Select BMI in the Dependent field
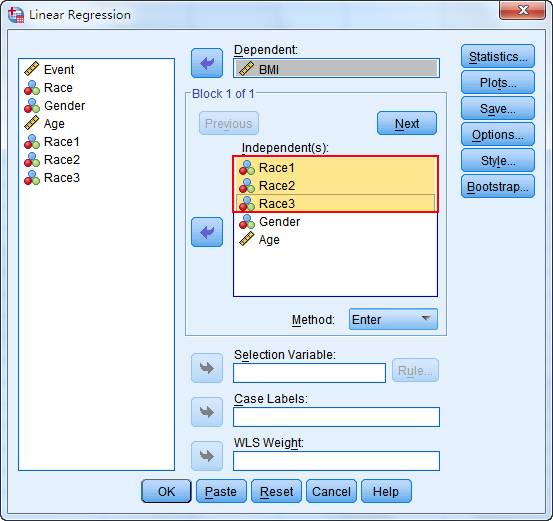This screenshot has width=553, height=521. point(336,68)
